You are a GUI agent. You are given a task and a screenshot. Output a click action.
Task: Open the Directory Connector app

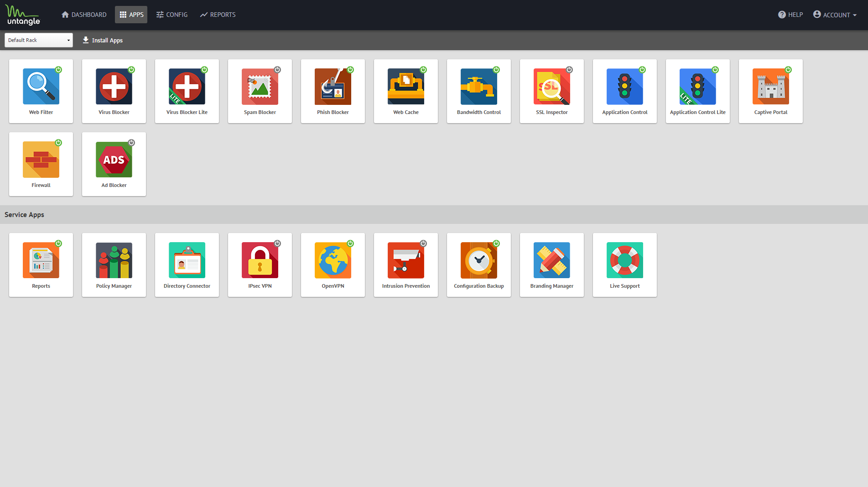(x=187, y=265)
